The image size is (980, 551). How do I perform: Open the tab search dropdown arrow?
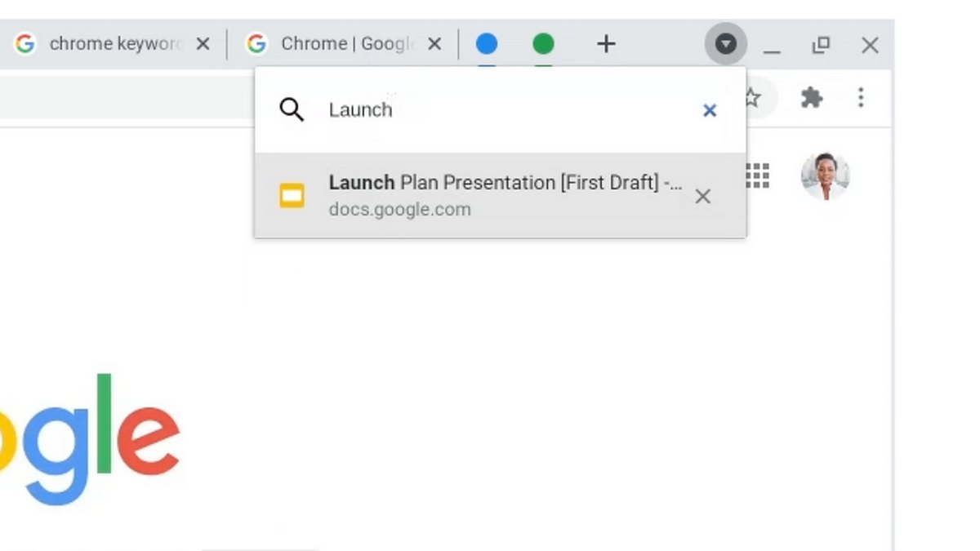(x=725, y=44)
